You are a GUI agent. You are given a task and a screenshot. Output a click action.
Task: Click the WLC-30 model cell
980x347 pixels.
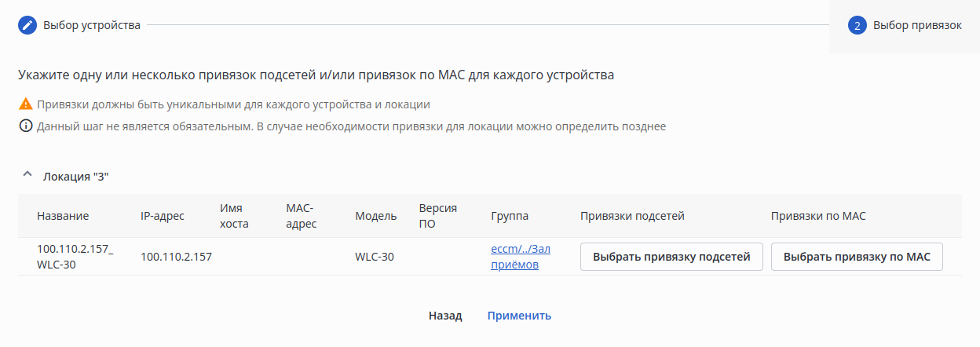point(375,257)
